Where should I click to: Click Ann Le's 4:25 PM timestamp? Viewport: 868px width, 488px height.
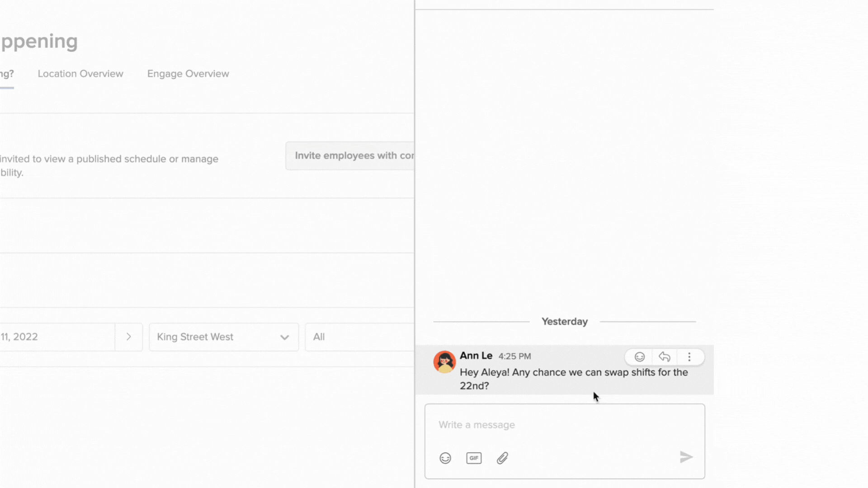click(514, 356)
